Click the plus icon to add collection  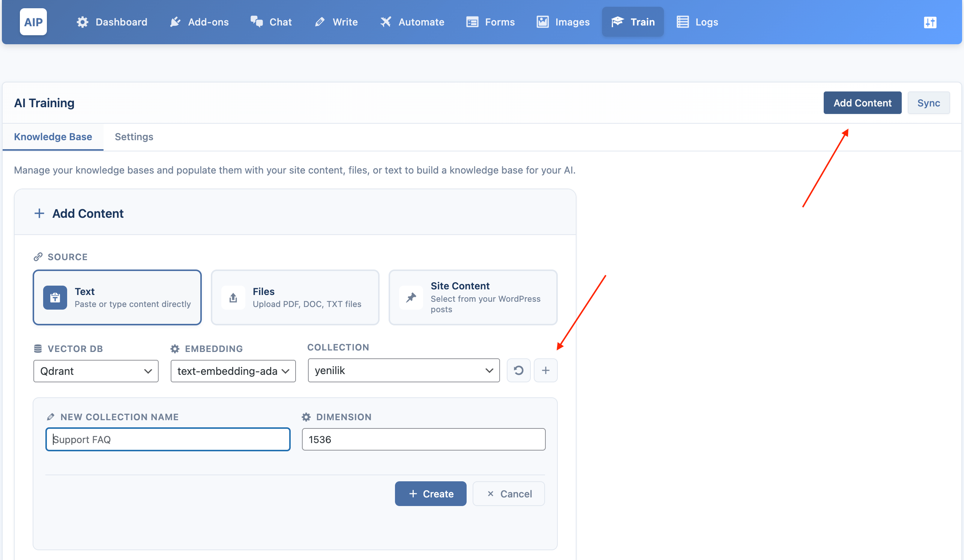tap(545, 370)
